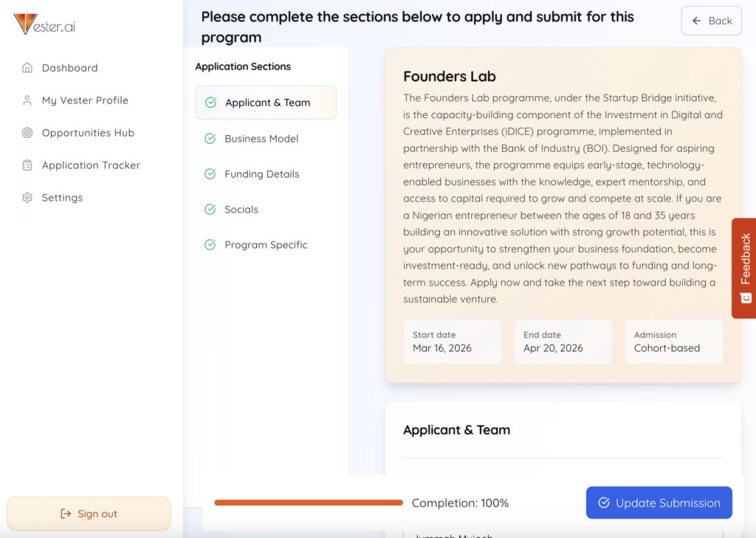Image resolution: width=756 pixels, height=538 pixels.
Task: Click the Dashboard home icon
Action: [x=27, y=68]
